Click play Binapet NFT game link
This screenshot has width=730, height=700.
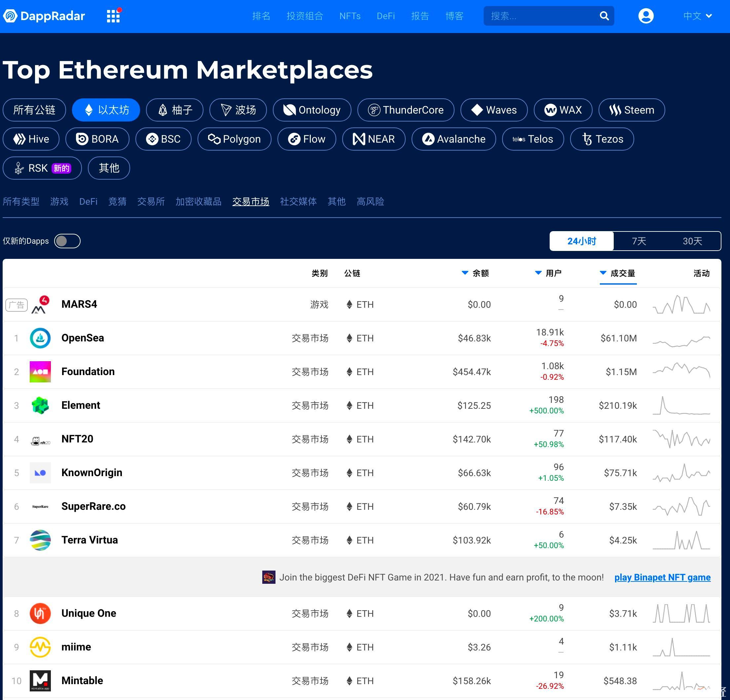662,577
